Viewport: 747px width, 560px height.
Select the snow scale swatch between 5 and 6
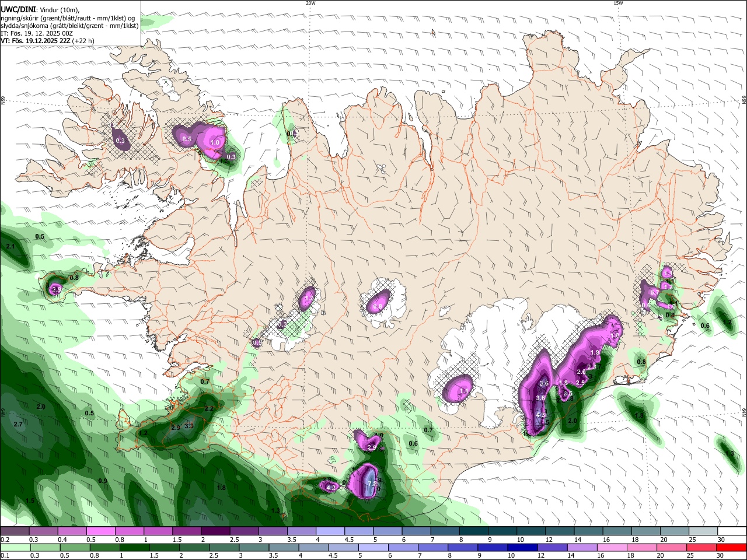pos(388,531)
